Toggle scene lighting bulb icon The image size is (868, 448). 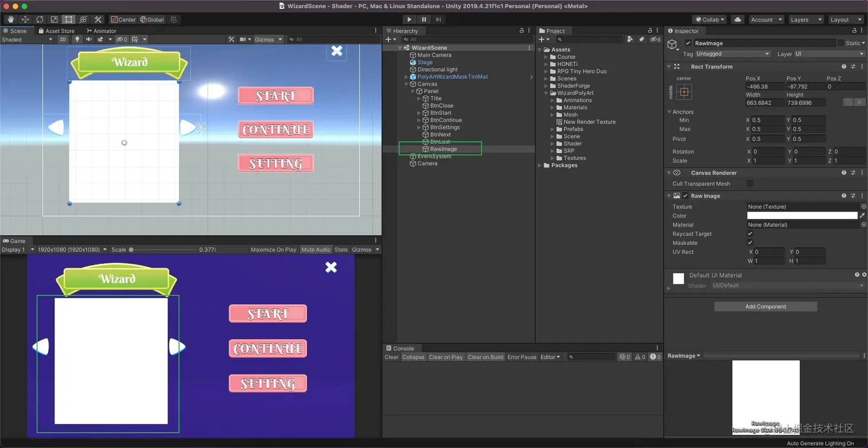tap(77, 40)
